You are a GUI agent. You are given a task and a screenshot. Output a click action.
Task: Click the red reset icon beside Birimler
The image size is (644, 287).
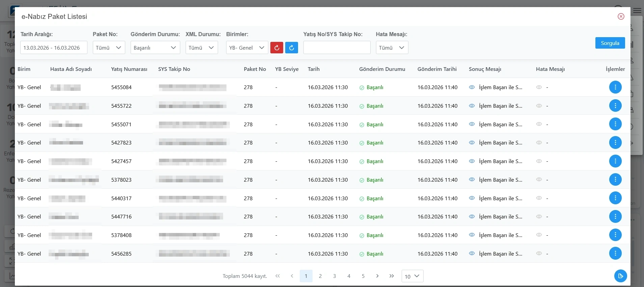tap(276, 48)
